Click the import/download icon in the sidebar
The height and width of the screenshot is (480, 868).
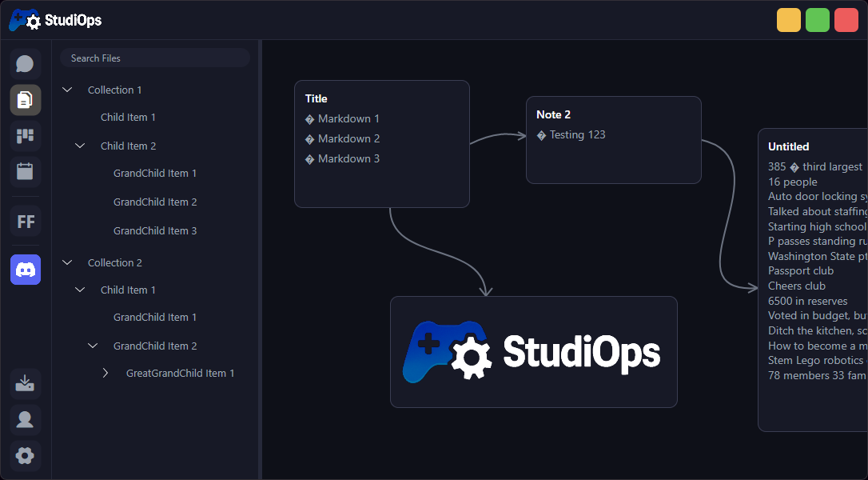tap(24, 383)
